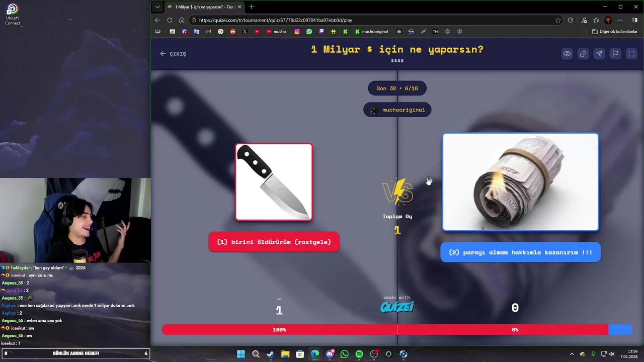The image size is (644, 362).
Task: Open the Instagram bookmark
Action: coord(297,31)
